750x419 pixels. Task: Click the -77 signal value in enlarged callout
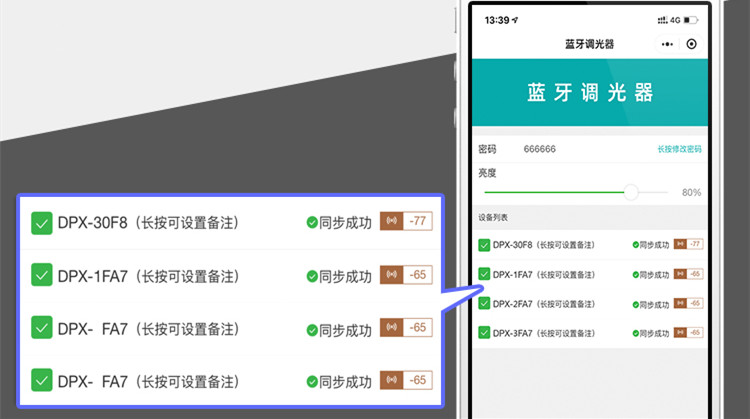coord(418,222)
